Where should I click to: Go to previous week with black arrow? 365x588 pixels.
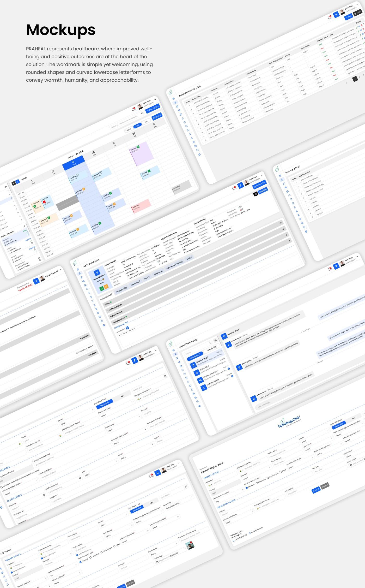14,183
